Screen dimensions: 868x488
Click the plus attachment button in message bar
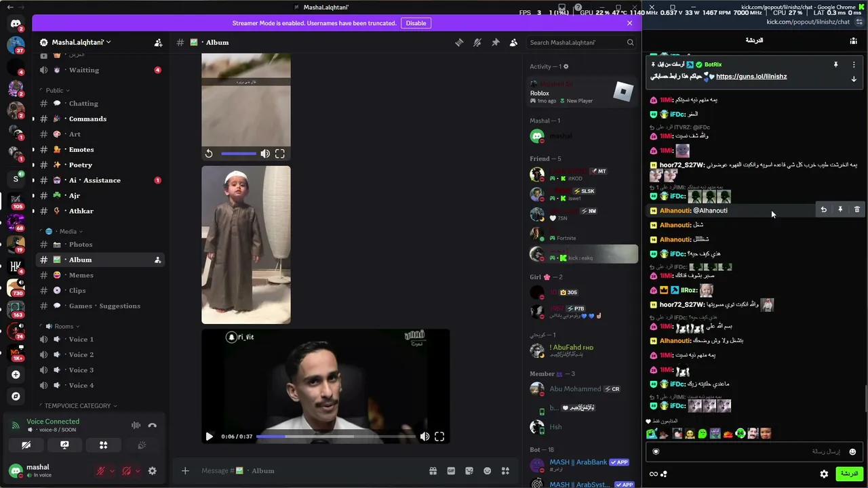point(185,471)
